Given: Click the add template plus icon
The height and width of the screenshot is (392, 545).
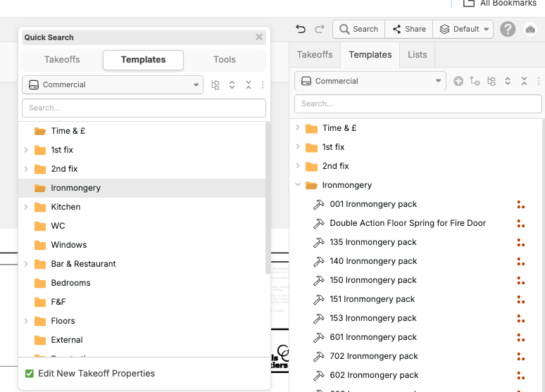Looking at the screenshot, I should click(458, 81).
